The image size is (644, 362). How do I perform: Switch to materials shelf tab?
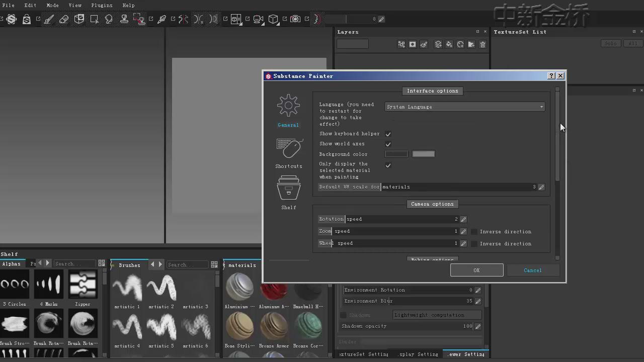click(x=242, y=265)
